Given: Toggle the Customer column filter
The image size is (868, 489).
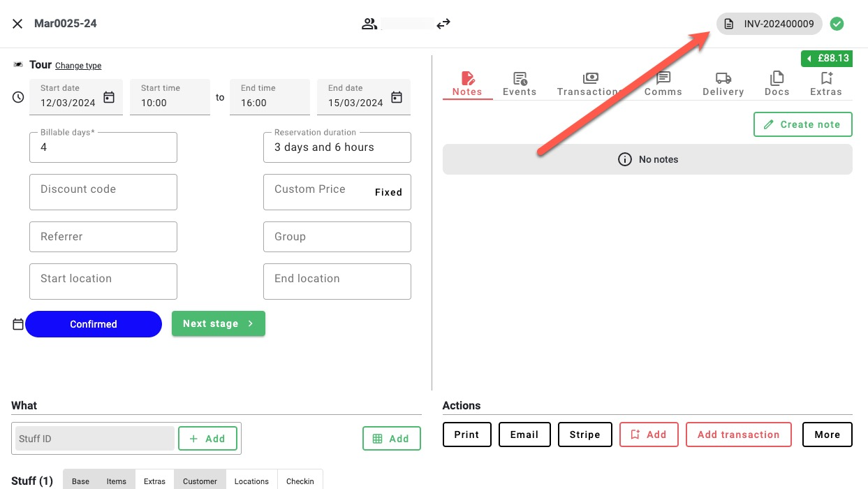Looking at the screenshot, I should point(200,481).
